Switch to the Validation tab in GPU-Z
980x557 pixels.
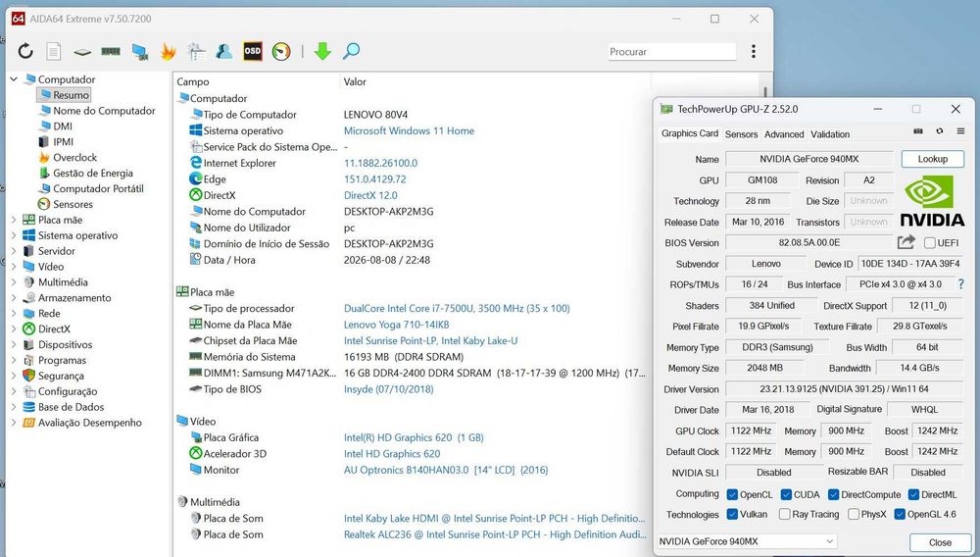click(x=830, y=133)
